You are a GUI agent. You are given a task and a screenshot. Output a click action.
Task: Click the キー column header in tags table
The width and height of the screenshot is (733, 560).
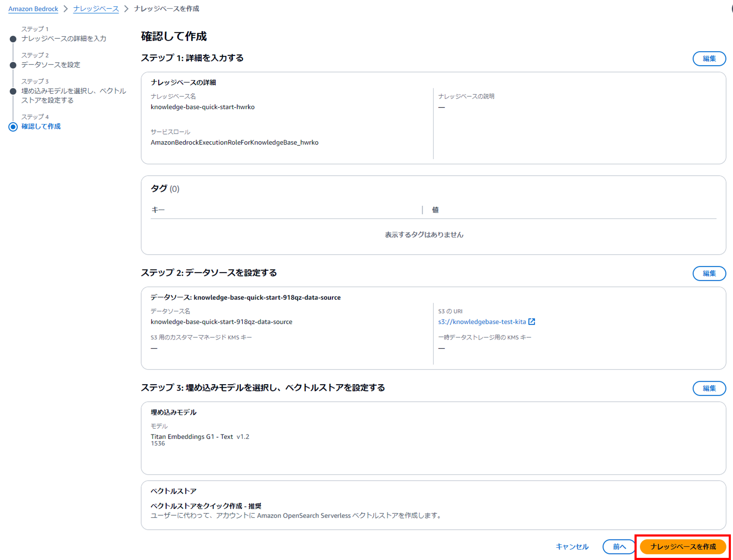(x=158, y=210)
